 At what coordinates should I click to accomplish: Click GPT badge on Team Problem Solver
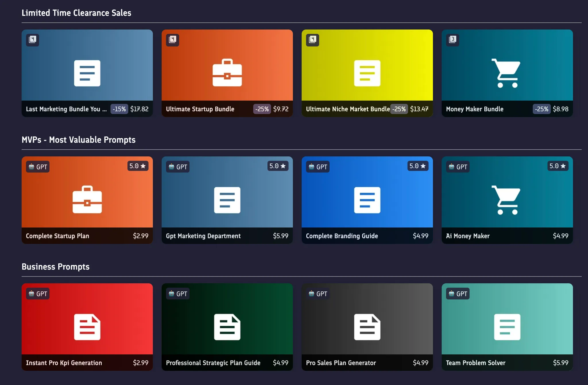click(458, 294)
